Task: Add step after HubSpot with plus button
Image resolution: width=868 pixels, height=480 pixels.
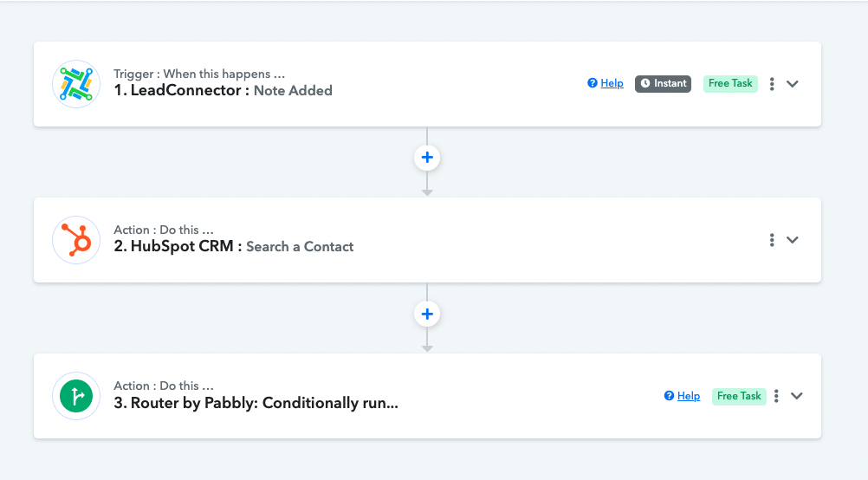Action: click(427, 314)
